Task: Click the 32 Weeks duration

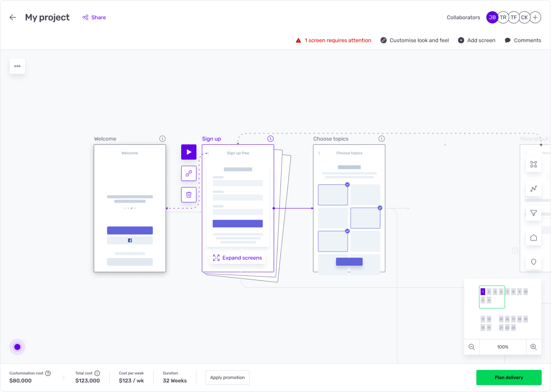Action: point(175,380)
